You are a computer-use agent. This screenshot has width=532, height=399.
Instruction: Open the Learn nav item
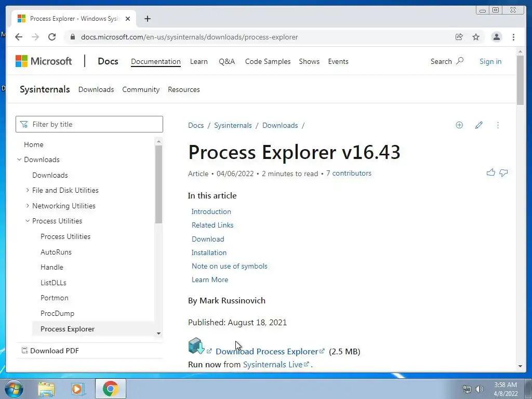(x=199, y=61)
